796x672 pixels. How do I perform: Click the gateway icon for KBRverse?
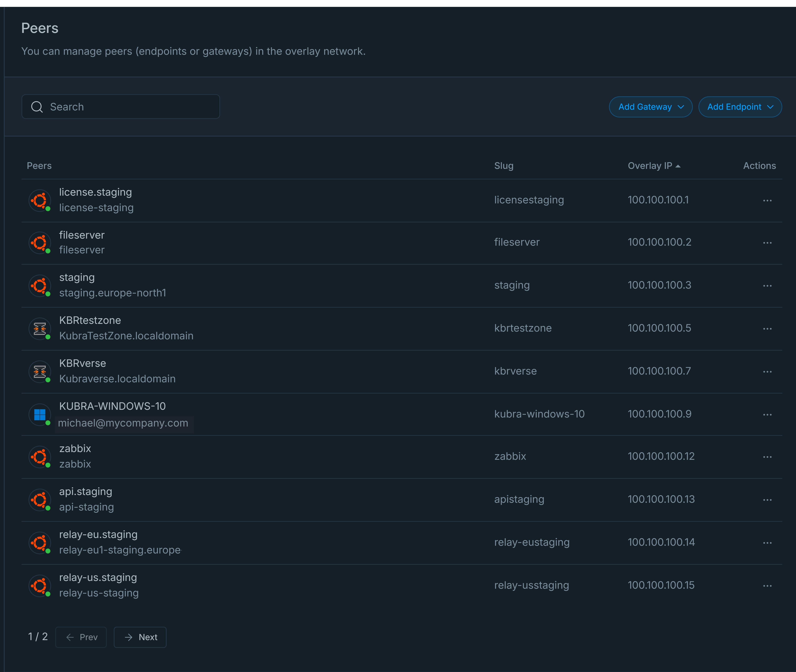pyautogui.click(x=40, y=371)
